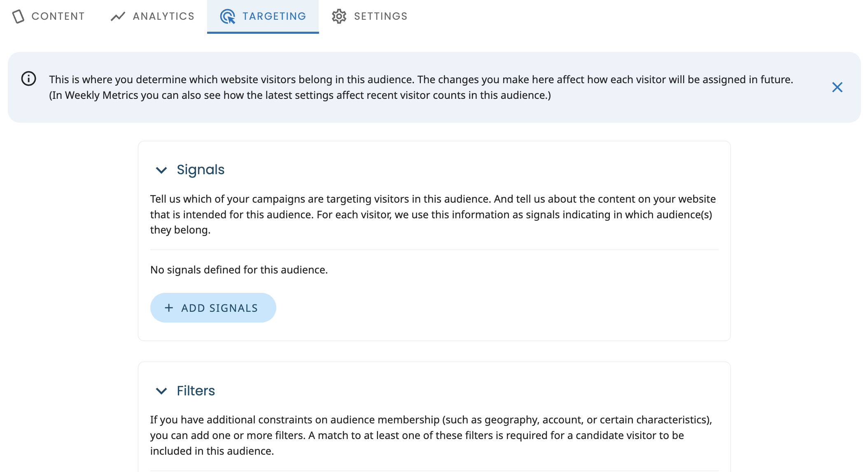Dismiss the info banner with X

(837, 87)
